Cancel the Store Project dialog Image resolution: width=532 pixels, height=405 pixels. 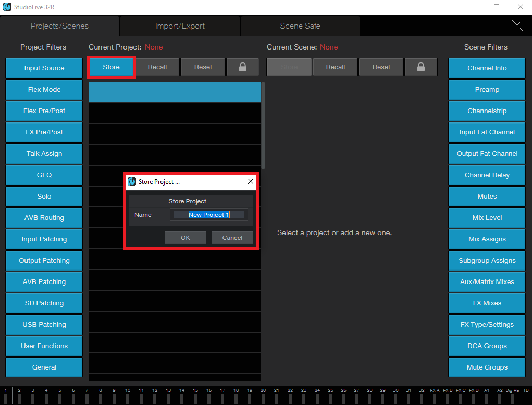point(232,238)
